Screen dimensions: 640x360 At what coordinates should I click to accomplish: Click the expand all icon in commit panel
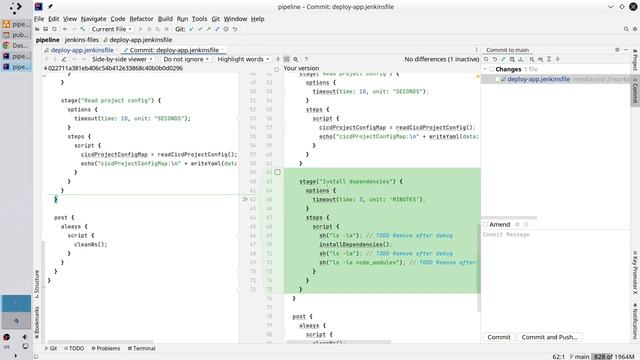coord(549,59)
